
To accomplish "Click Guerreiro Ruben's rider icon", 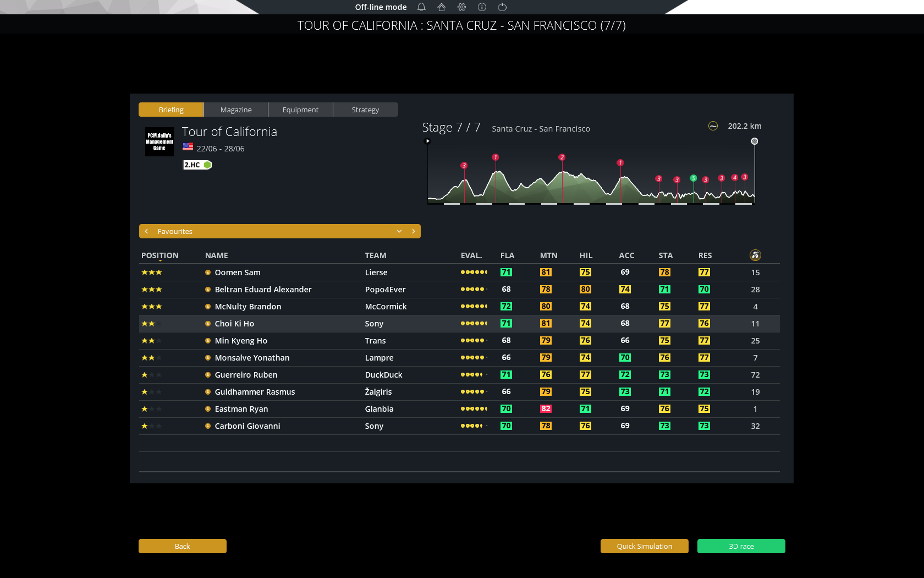I will (208, 375).
